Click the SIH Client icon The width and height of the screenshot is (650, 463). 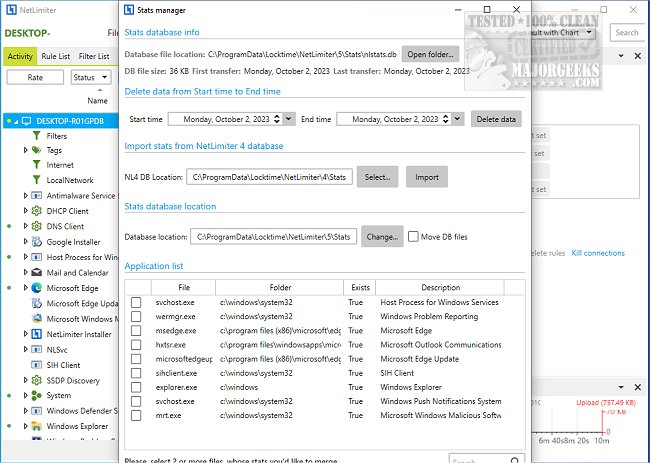[x=36, y=365]
